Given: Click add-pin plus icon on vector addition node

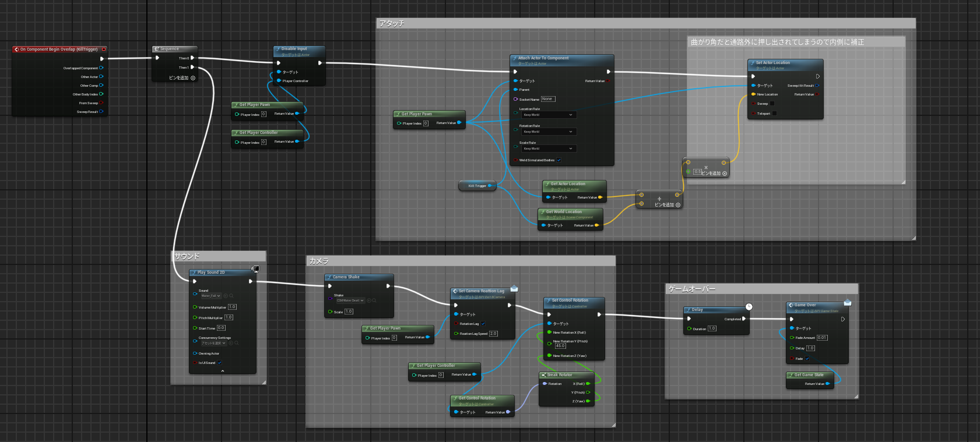Looking at the screenshot, I should pos(678,205).
